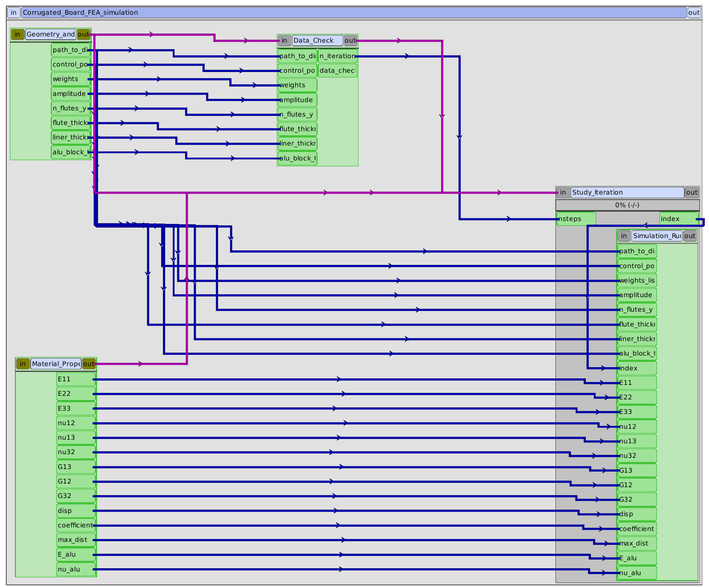
Task: Click the "in" badge on the Study_Iteration node
Action: pyautogui.click(x=563, y=193)
